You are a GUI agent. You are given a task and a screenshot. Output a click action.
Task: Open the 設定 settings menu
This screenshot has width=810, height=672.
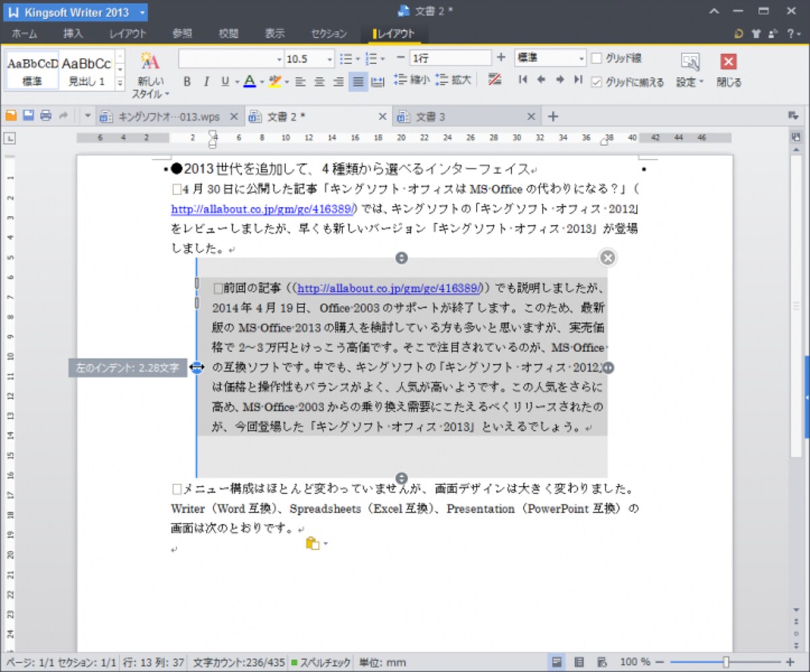(x=690, y=70)
